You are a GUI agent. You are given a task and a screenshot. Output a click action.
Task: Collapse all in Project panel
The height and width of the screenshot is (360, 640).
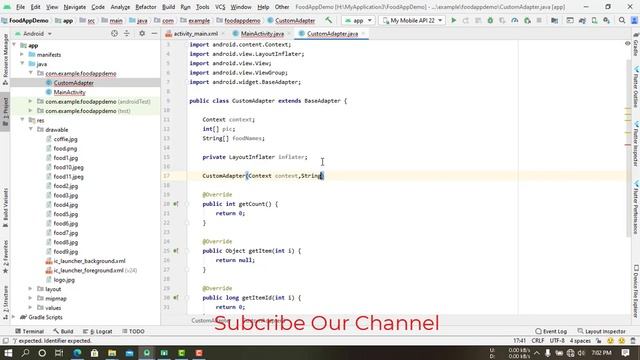(x=127, y=33)
